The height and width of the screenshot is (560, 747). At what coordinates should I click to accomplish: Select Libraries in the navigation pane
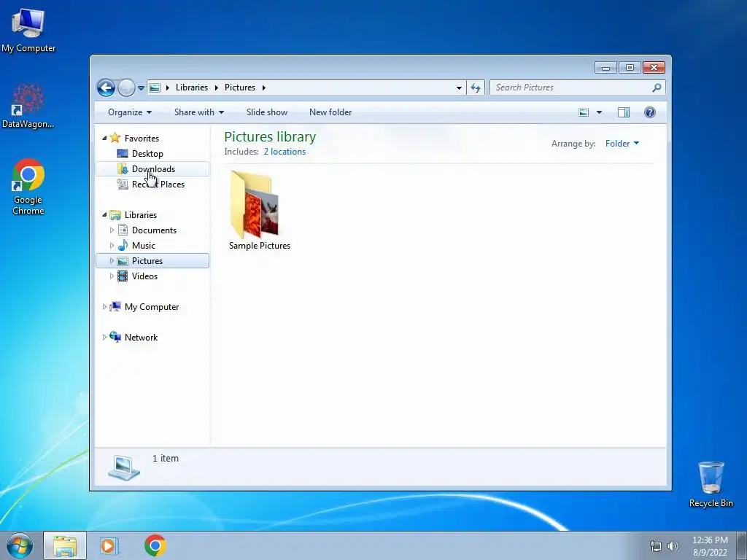click(141, 215)
